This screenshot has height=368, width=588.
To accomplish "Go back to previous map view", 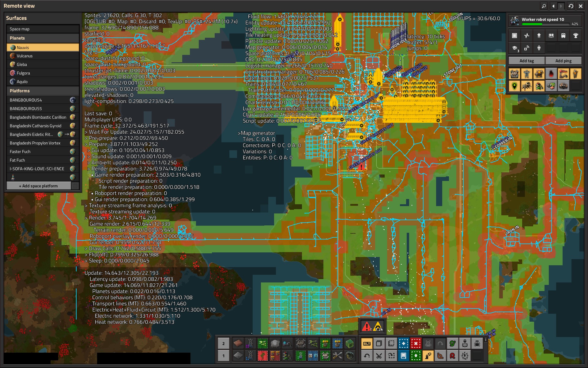I will [x=553, y=6].
